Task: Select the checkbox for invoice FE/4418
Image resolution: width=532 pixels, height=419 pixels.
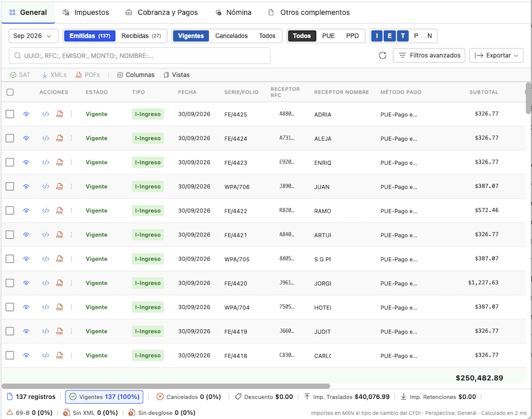Action: point(10,355)
